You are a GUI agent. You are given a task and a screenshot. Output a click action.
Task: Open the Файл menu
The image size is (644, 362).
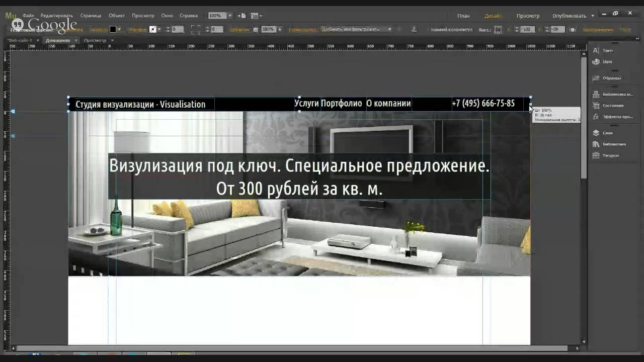tap(28, 16)
